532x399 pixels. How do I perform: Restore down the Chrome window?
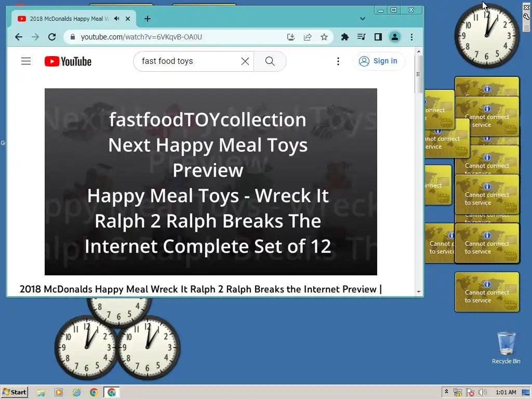click(394, 10)
